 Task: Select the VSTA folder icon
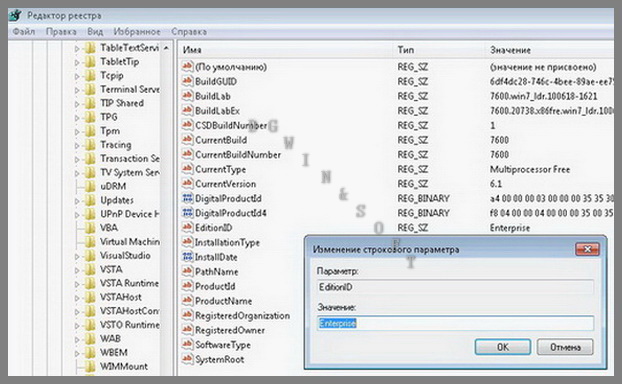tap(90, 269)
